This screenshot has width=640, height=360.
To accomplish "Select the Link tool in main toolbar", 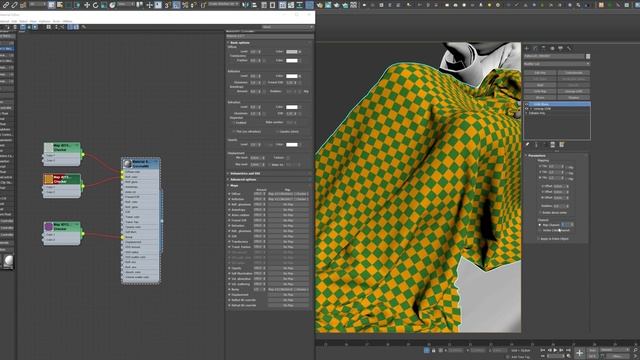I will 6,5.
